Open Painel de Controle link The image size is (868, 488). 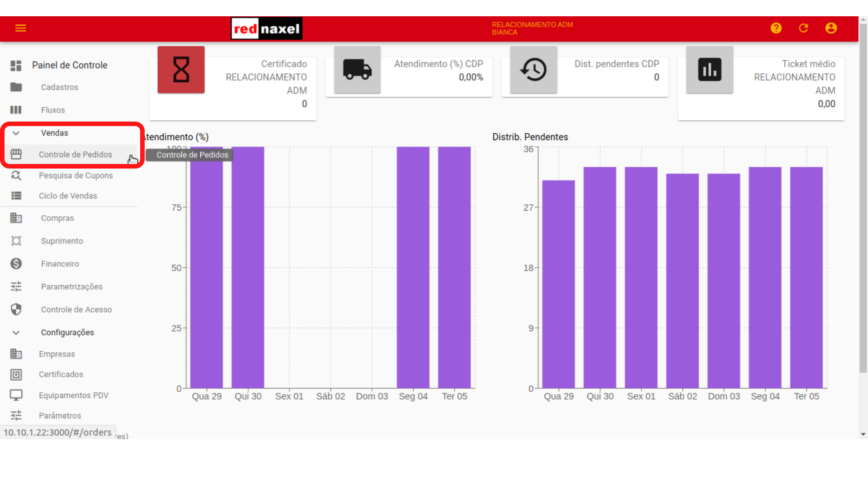pyautogui.click(x=70, y=65)
